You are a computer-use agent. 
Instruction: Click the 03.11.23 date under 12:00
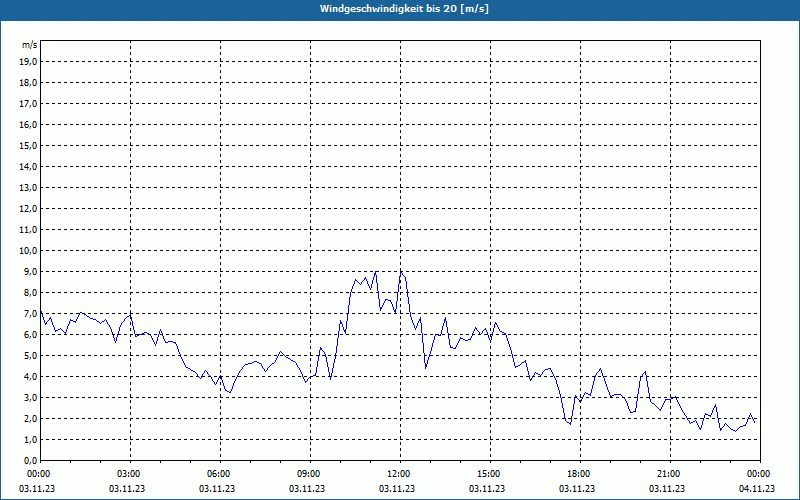tap(397, 488)
